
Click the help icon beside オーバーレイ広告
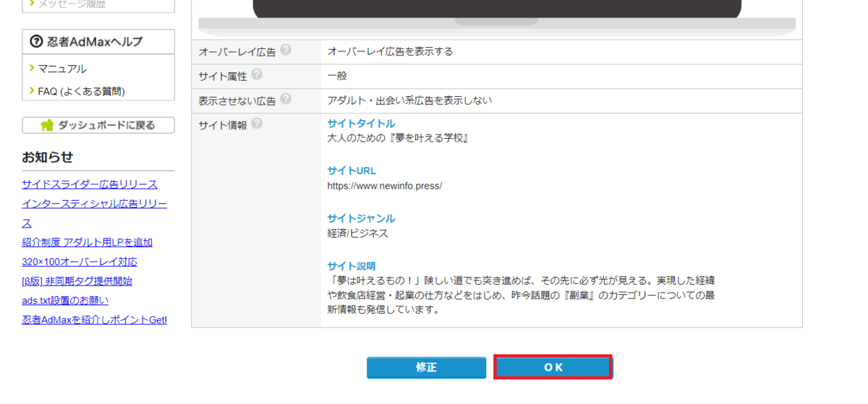(x=286, y=50)
